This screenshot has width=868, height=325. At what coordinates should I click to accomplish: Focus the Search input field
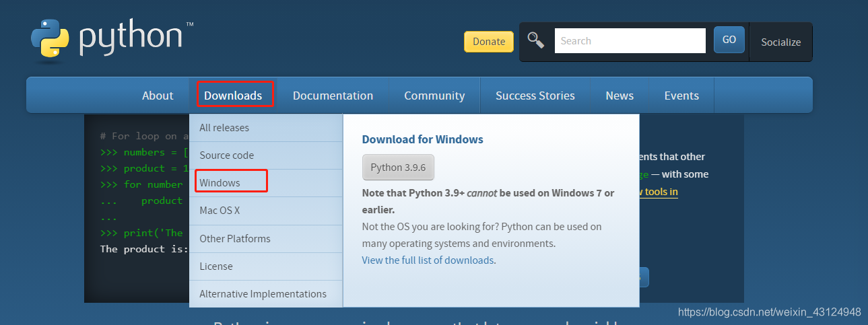(x=630, y=40)
